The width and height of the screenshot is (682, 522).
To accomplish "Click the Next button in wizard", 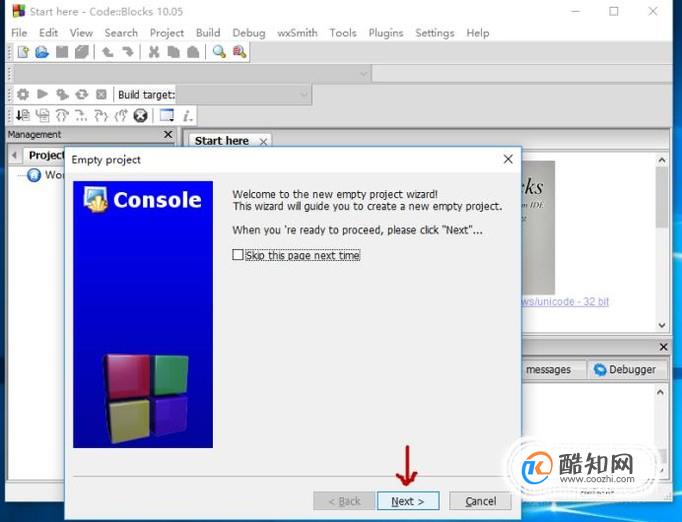I will (x=408, y=501).
